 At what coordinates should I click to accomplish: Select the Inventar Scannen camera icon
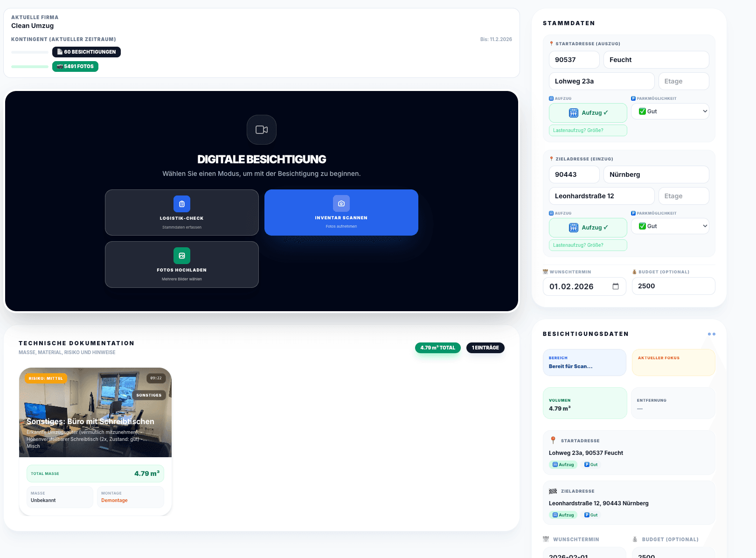click(341, 203)
